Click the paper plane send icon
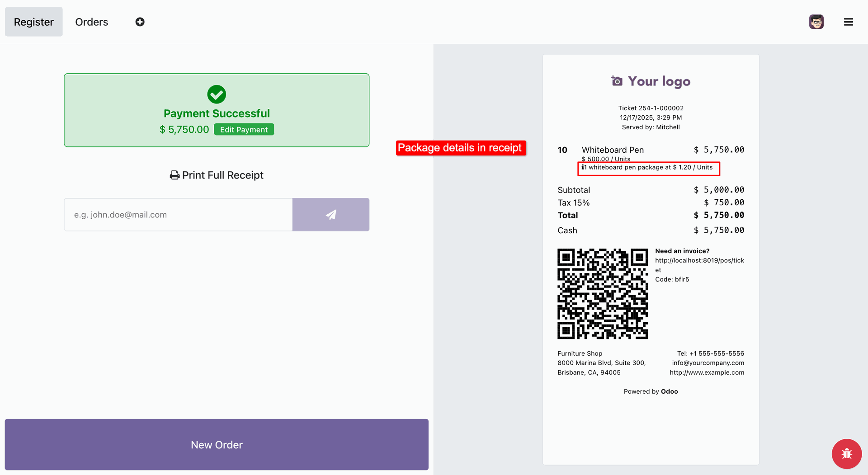Image resolution: width=868 pixels, height=475 pixels. click(330, 215)
